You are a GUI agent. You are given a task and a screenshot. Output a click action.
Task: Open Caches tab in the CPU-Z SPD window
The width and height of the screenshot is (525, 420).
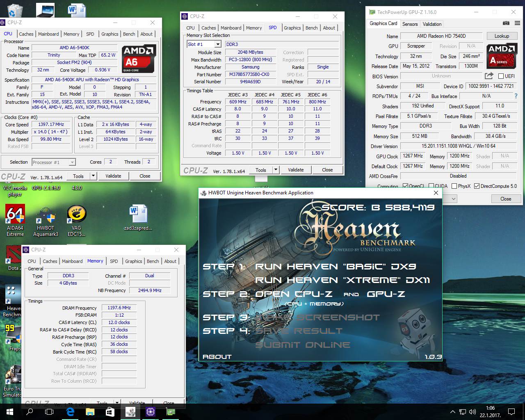[x=208, y=28]
